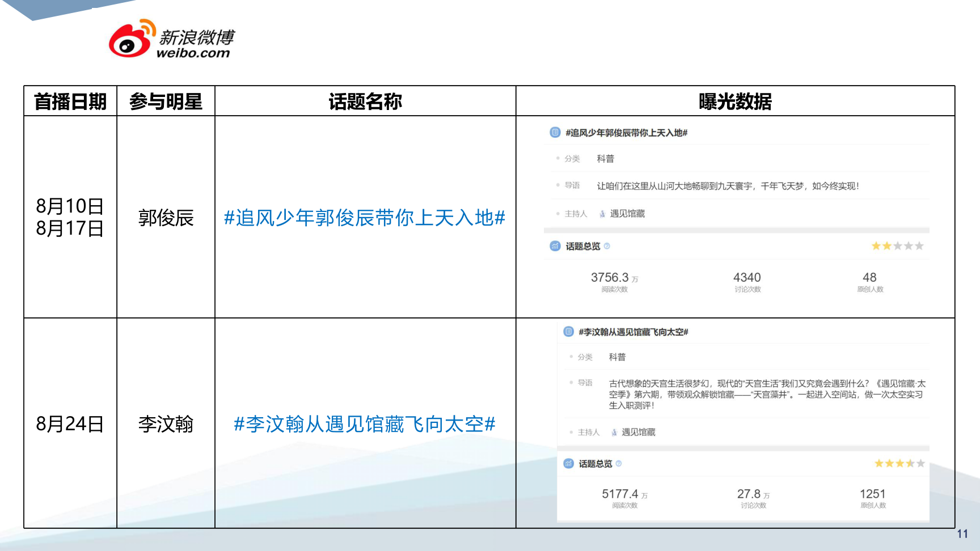Click the 话题总览 heading in the 郭俊辰 panel
This screenshot has width=980, height=551.
[x=582, y=246]
